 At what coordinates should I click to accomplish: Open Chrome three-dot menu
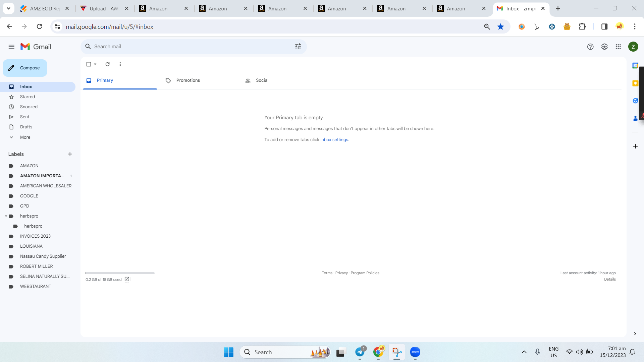(635, 26)
